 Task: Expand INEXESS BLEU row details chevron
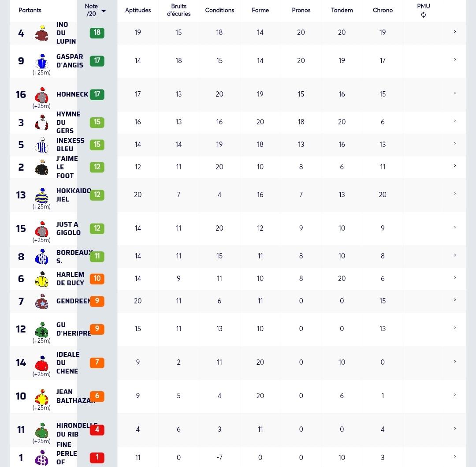[x=455, y=143]
